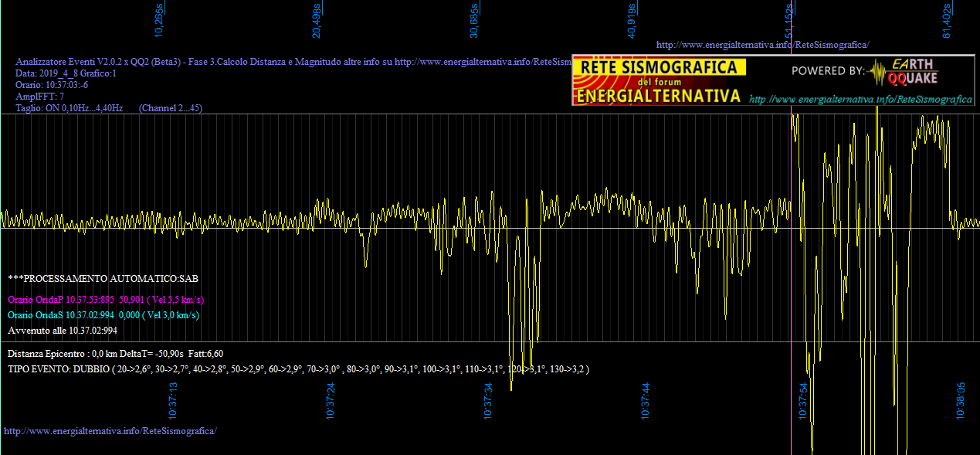Click the 'Avvenuto alle 10.37.02:994' text
This screenshot has height=455, width=980.
click(63, 331)
